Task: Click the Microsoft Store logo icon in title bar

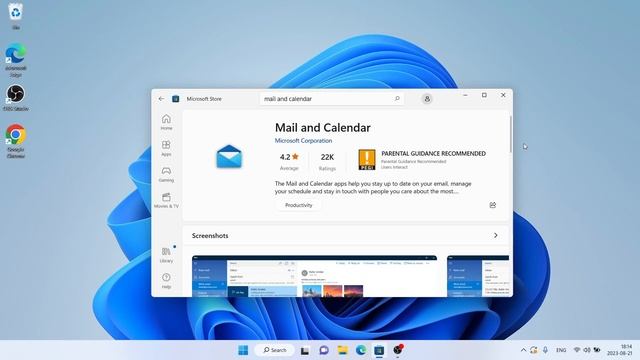Action: (x=176, y=99)
